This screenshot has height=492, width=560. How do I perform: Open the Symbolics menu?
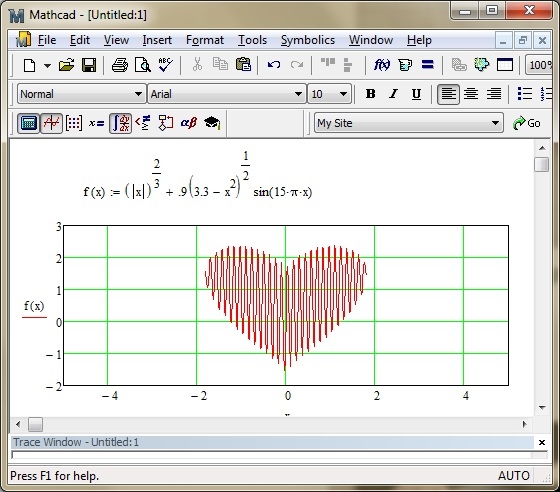308,40
